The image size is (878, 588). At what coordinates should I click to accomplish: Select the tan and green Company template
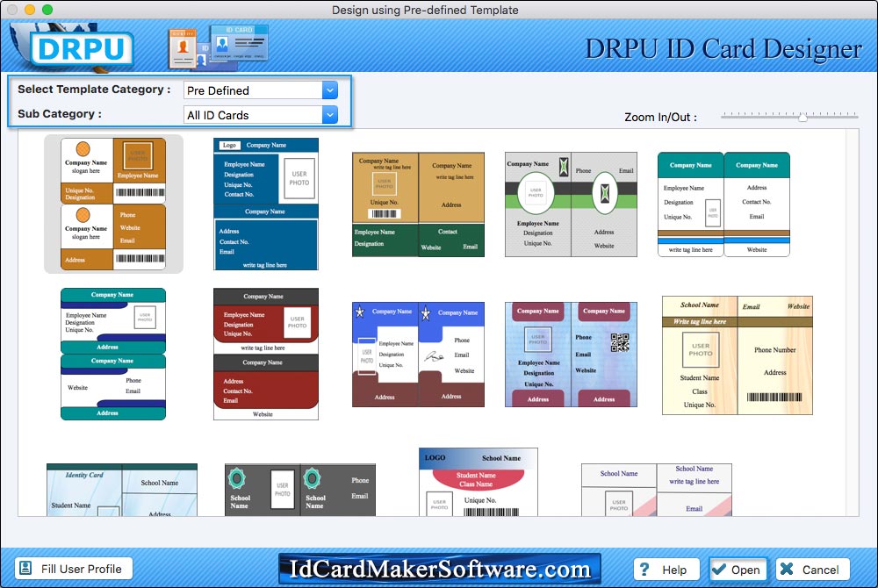[x=418, y=204]
